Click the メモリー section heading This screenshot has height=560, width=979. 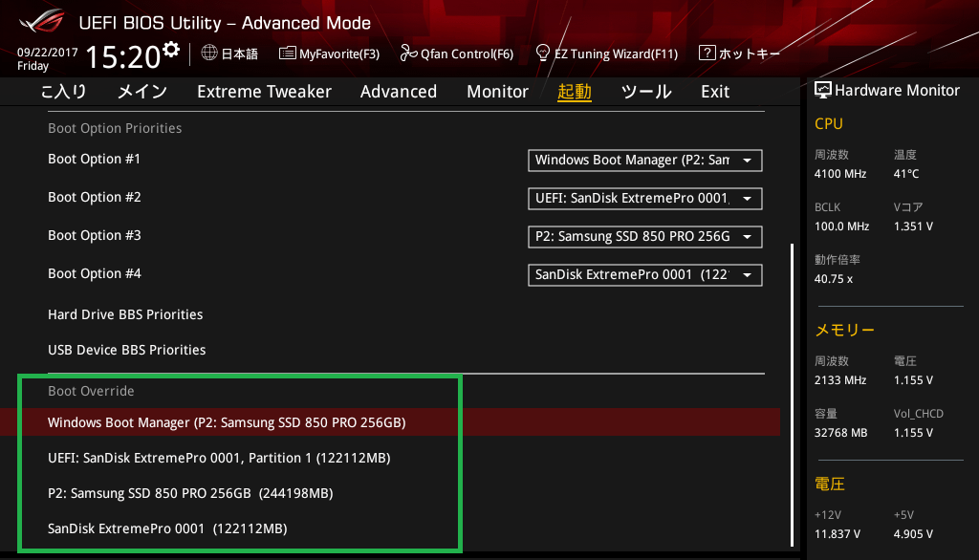tap(845, 331)
